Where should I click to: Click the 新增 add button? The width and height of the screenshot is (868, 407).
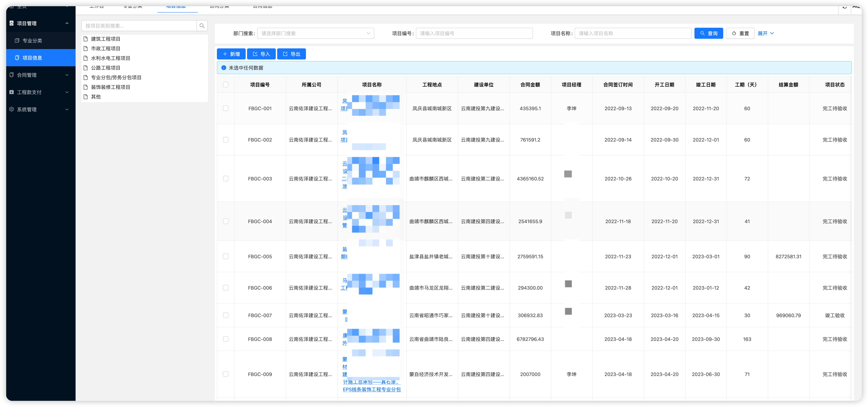231,54
